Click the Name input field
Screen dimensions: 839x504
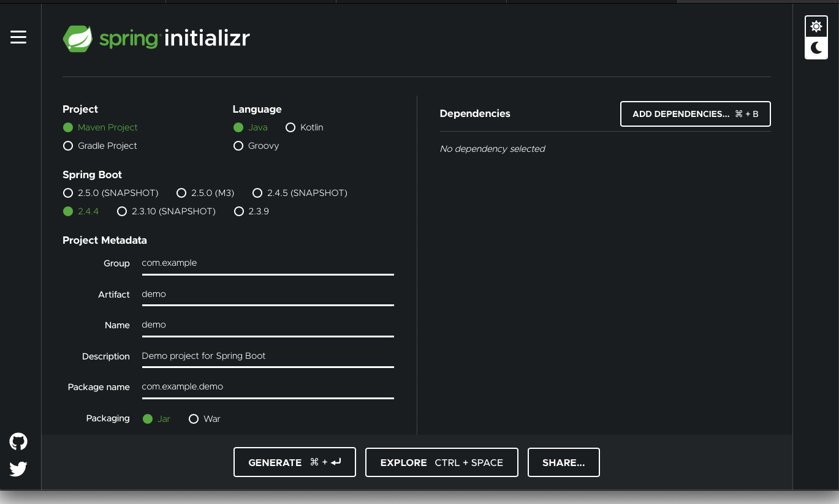point(268,325)
